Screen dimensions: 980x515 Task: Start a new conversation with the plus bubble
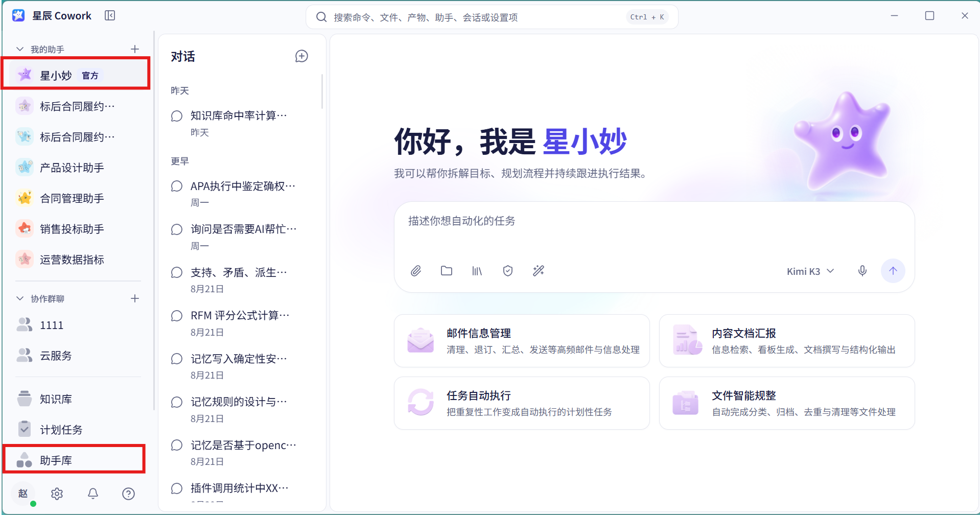pos(301,56)
